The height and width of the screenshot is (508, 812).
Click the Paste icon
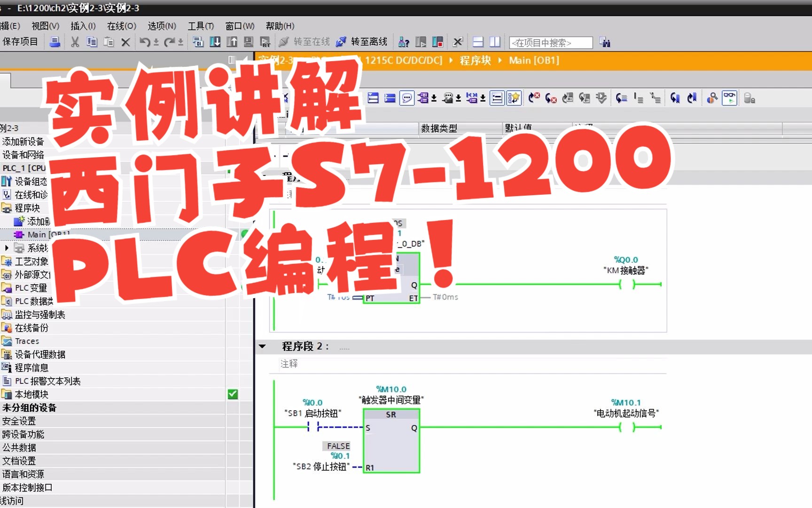point(109,42)
